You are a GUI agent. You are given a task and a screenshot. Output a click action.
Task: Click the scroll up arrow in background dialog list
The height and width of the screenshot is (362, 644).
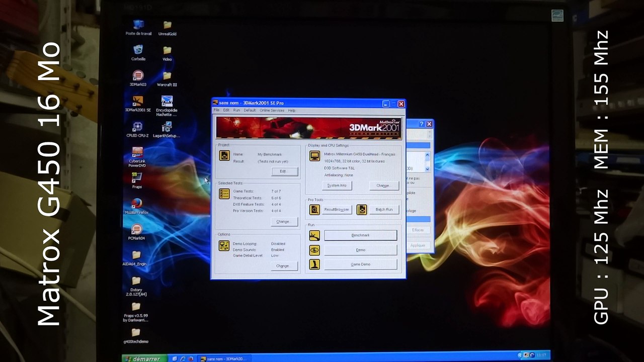click(x=428, y=154)
